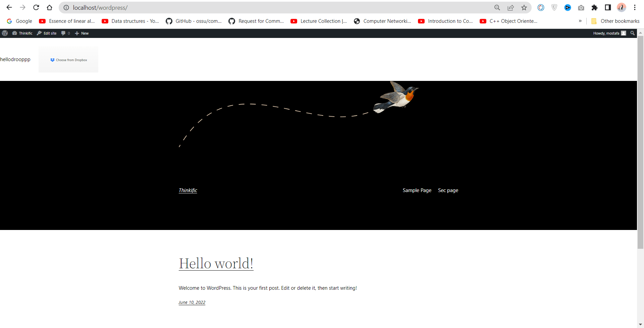
Task: Open the Request for Comm... bookmark
Action: coord(256,21)
